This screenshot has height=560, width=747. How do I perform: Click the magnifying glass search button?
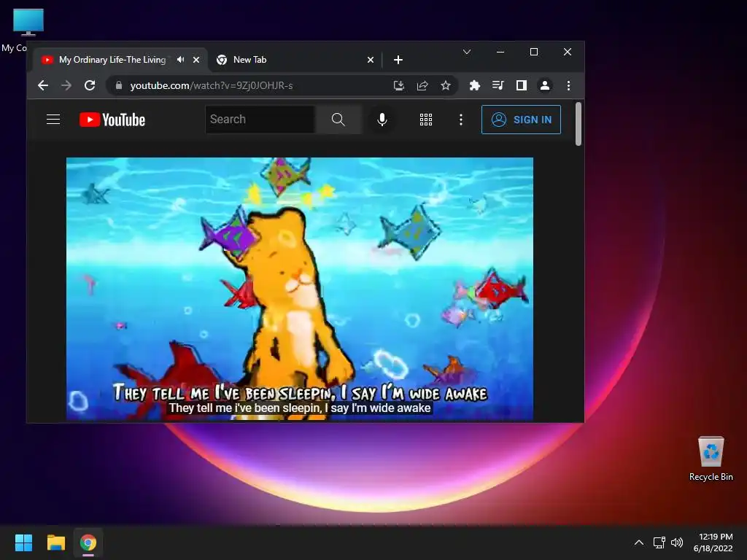pyautogui.click(x=338, y=120)
